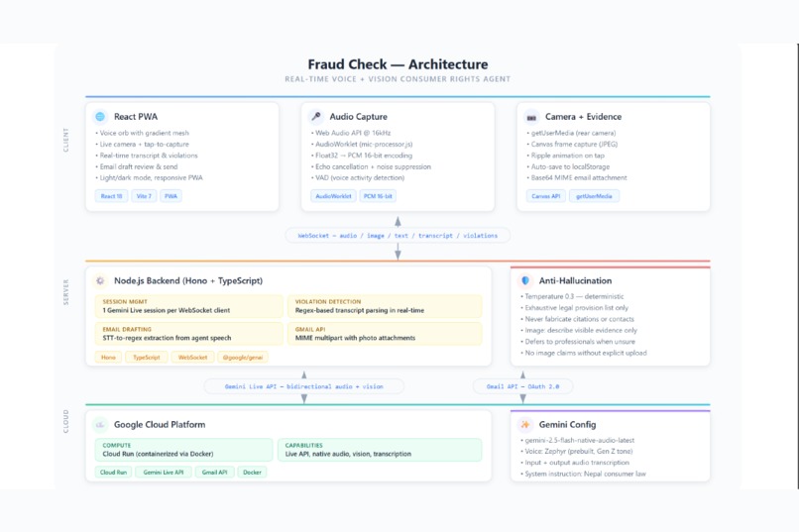
Task: Select the green Cloud Run tag chip
Action: [114, 473]
